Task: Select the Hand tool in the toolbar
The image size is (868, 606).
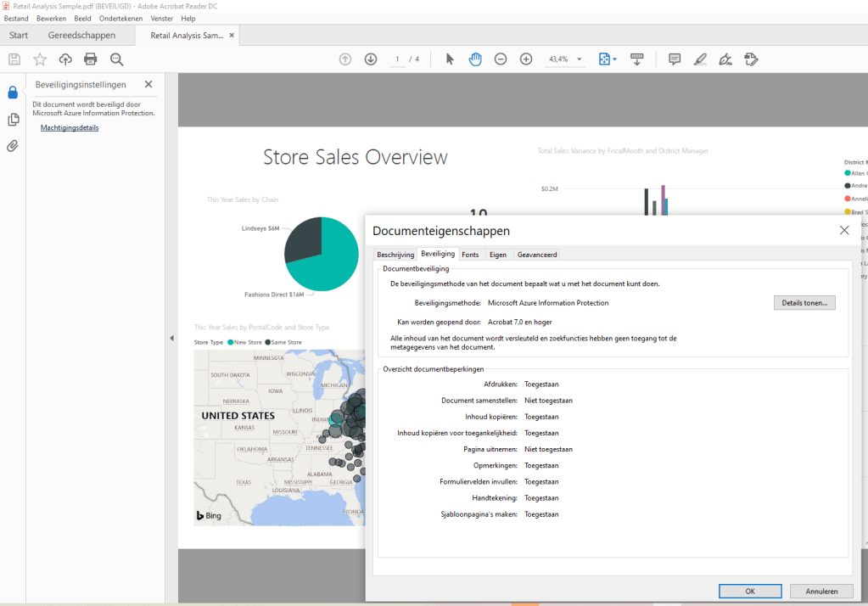Action: point(474,59)
